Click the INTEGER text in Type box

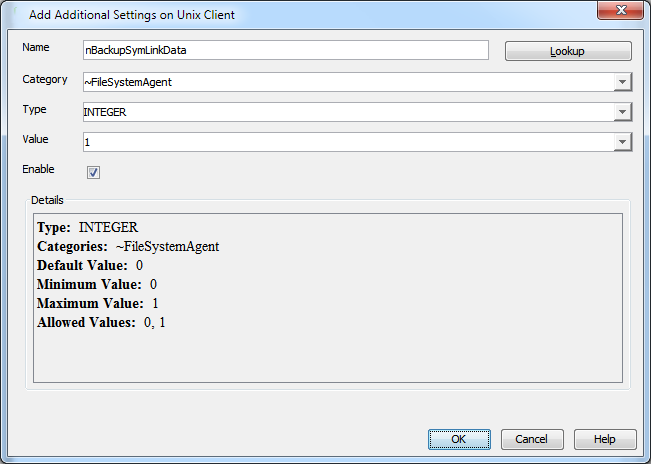(105, 112)
